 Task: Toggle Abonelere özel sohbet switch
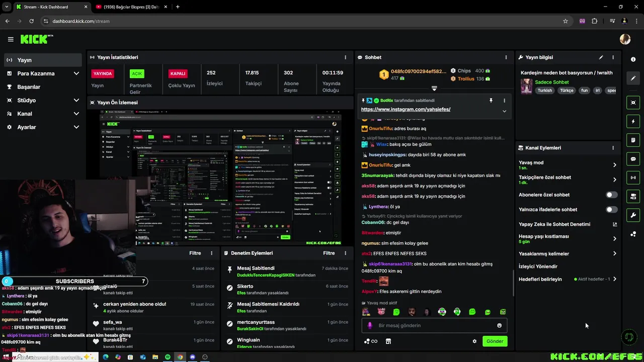(611, 195)
